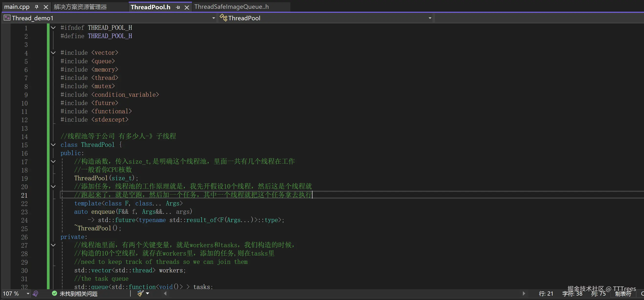Switch to ThreadSafeImageQueue..h tab

pyautogui.click(x=231, y=7)
